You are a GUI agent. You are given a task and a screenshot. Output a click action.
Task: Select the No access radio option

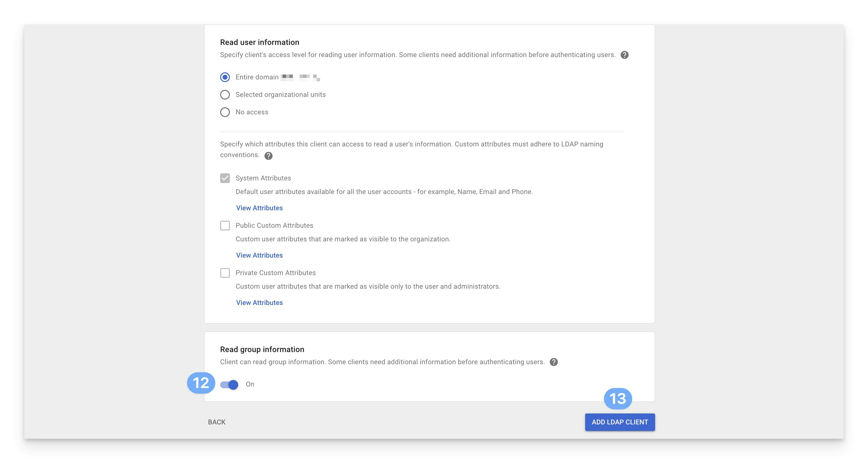point(225,112)
